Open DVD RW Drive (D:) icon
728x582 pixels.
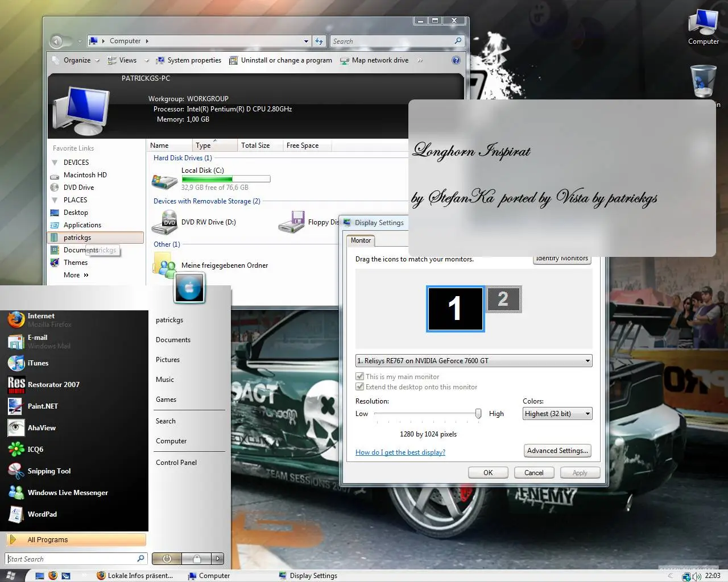point(165,222)
